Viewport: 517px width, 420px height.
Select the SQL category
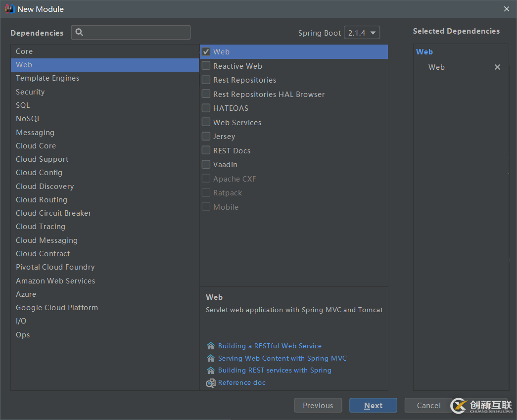point(105,105)
